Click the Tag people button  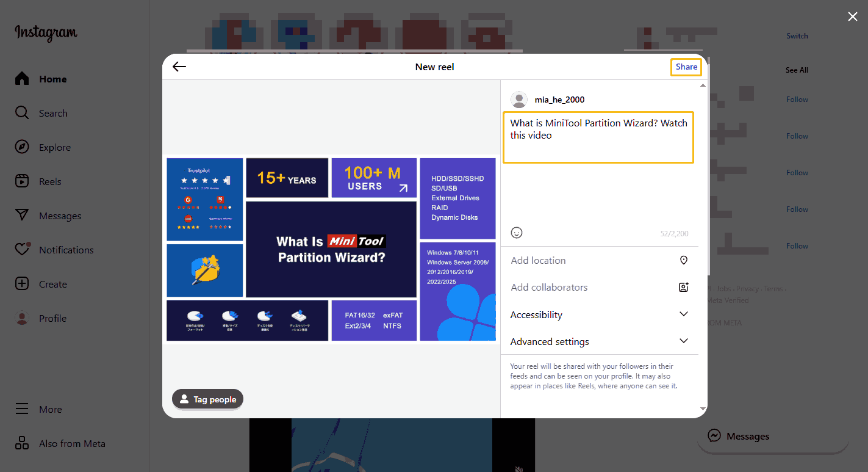(207, 399)
